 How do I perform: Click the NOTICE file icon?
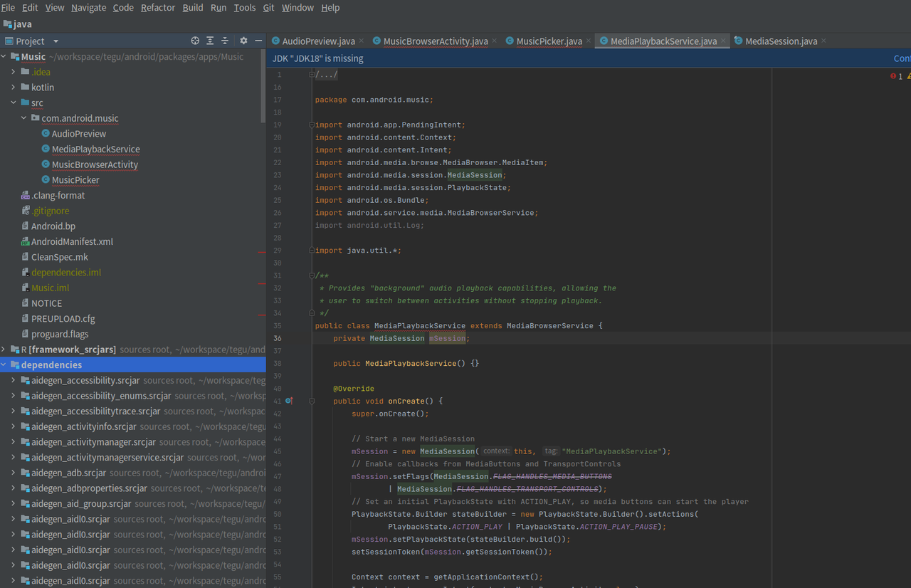point(25,303)
